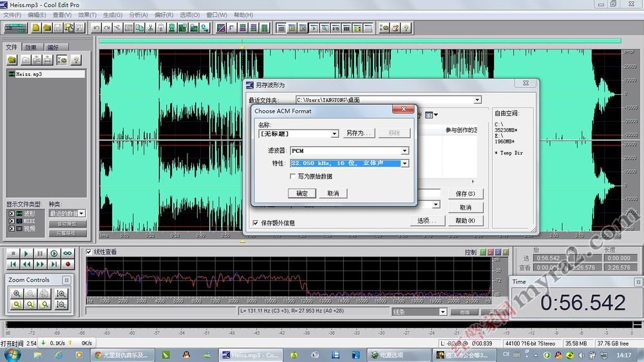Toggle MIDI file type checkbox
This screenshot has width=644, height=362.
coord(12,221)
